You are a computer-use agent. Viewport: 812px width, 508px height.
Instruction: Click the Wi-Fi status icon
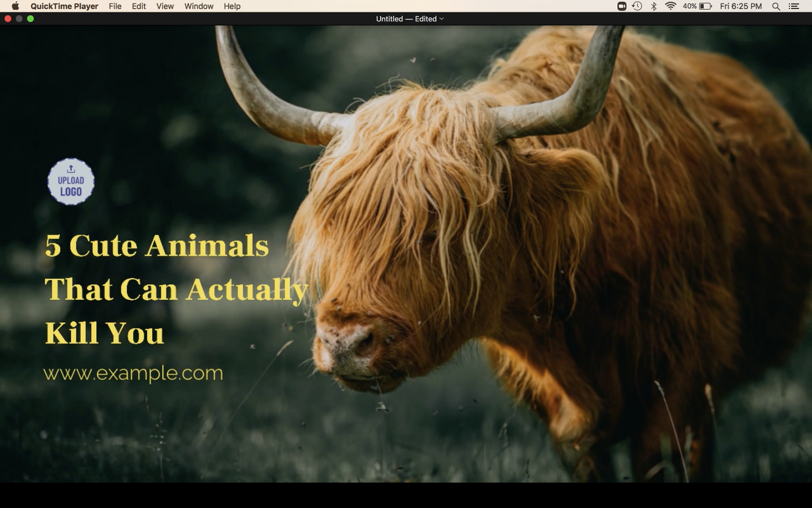(670, 6)
